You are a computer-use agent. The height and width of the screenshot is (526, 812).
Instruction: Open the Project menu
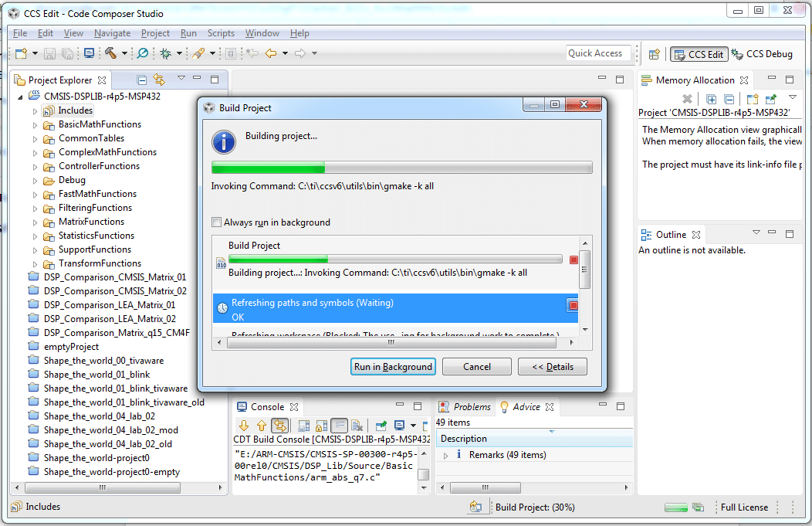click(155, 33)
